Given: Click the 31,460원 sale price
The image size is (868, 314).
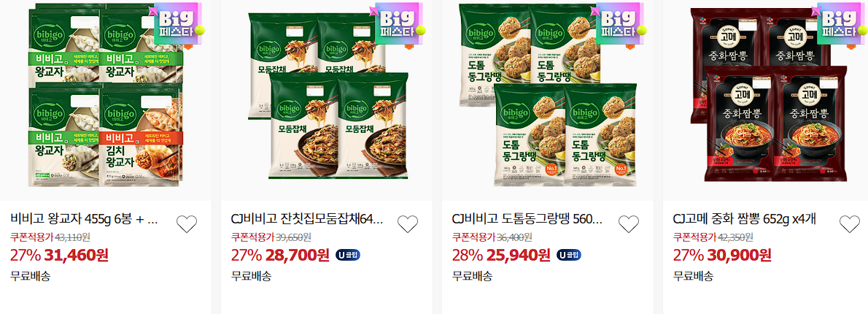Looking at the screenshot, I should [77, 256].
